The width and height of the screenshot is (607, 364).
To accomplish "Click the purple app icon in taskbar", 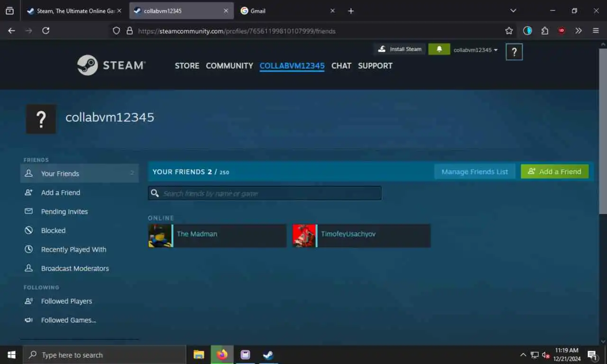I will point(245,355).
